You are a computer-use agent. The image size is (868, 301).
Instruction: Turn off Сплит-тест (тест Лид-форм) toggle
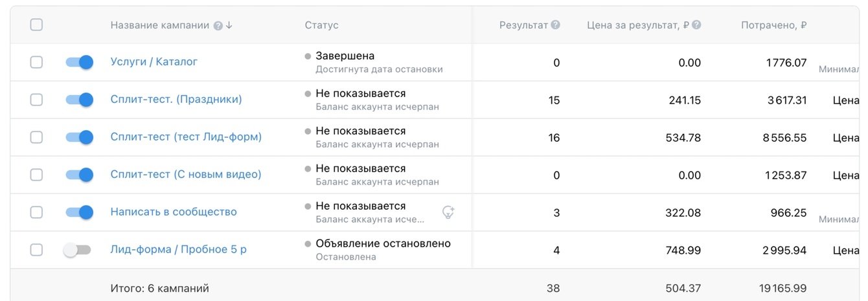point(79,137)
